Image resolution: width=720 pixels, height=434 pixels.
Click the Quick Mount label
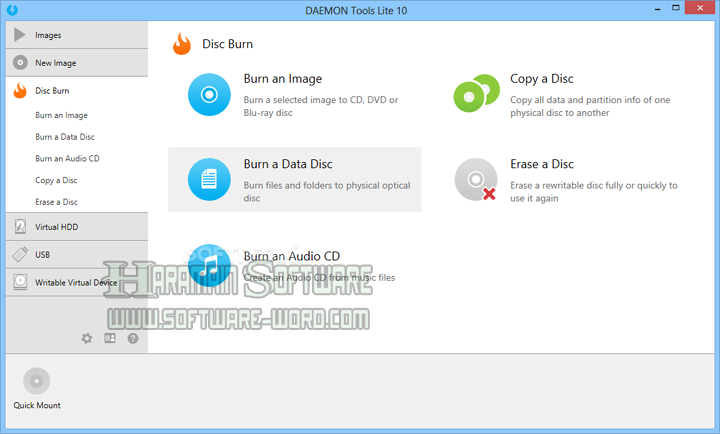[x=37, y=405]
